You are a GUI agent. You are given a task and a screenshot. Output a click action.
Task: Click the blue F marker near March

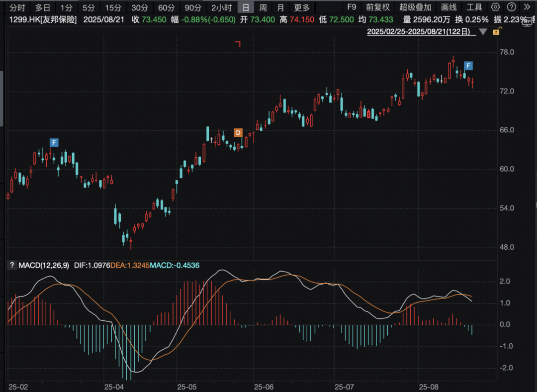click(54, 143)
